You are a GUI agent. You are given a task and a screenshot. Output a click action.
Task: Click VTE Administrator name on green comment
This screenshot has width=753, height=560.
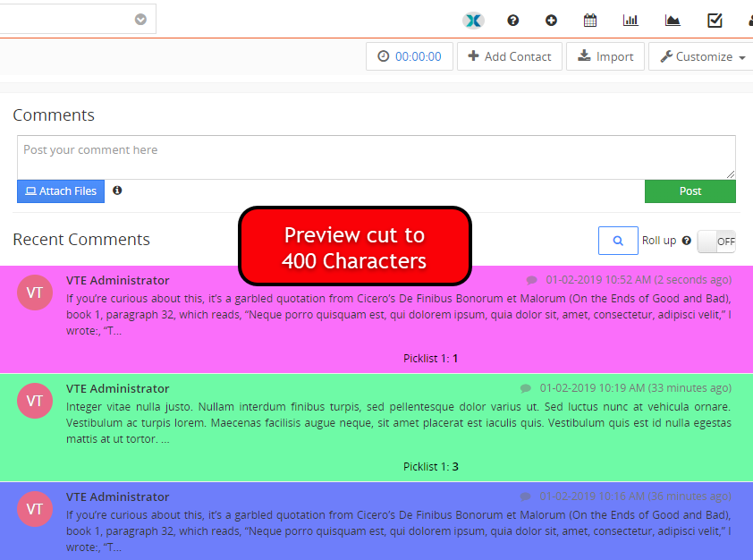118,388
